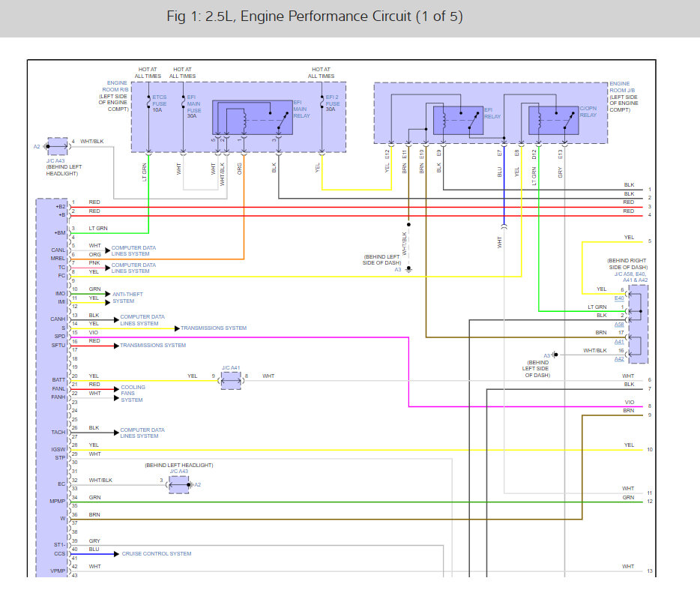Select the top-left J/C A43 connector
Screen dimensions: 700x596
coord(57,146)
